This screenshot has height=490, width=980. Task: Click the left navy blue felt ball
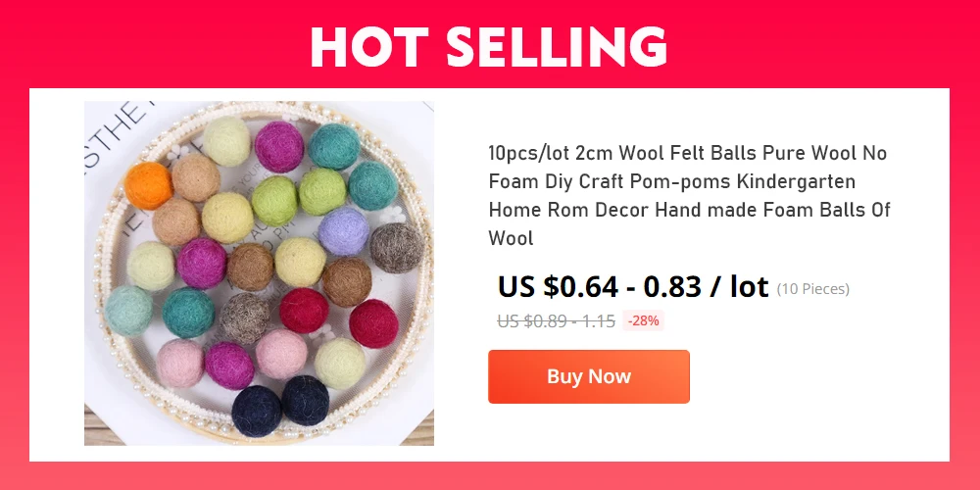pos(256,411)
